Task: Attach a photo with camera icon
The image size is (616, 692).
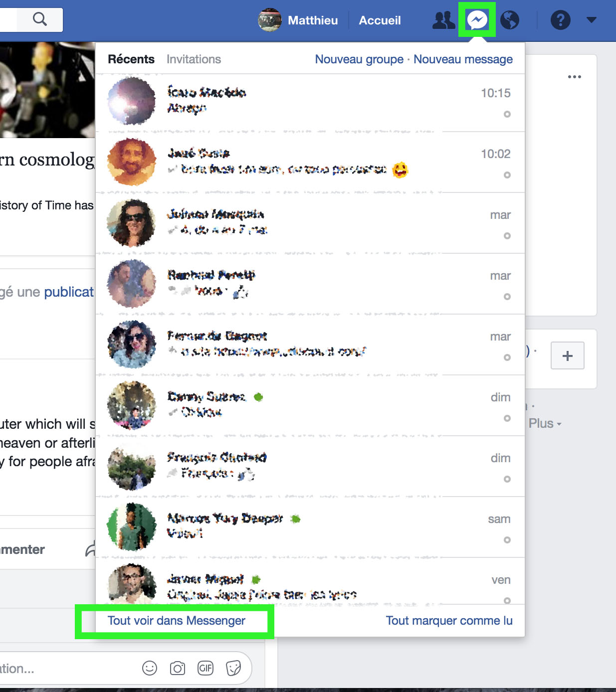Action: pos(178,668)
